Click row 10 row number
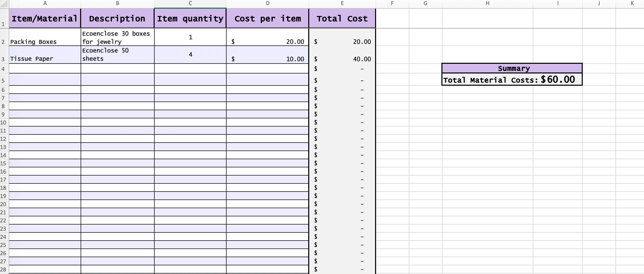 click(4, 122)
